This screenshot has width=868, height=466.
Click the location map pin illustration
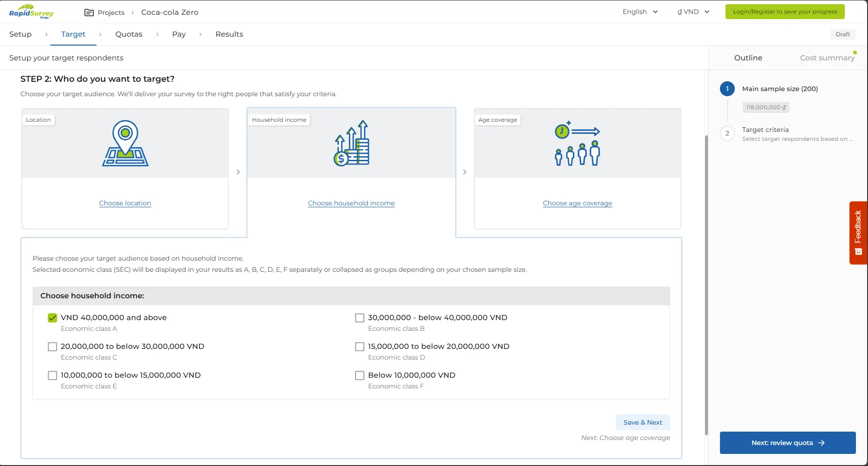coord(125,143)
